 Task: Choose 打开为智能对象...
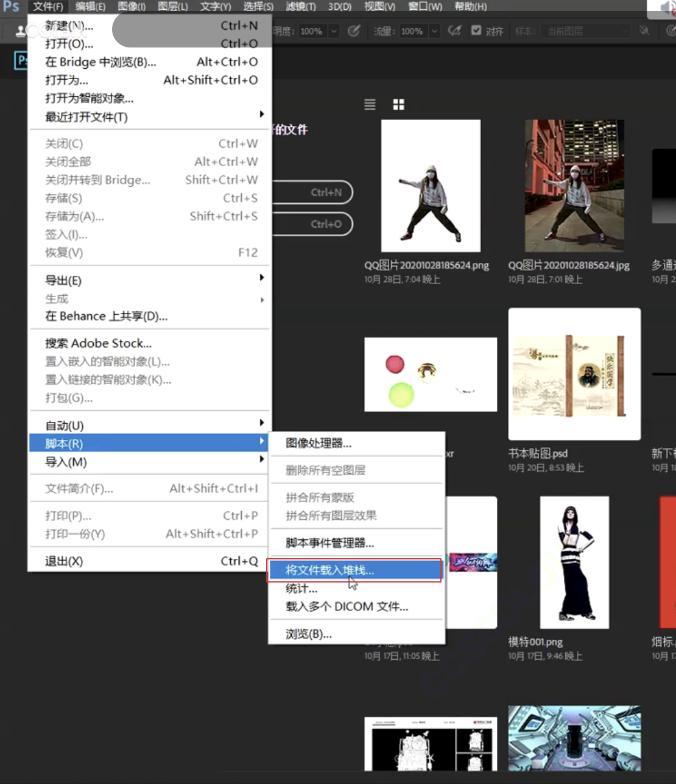click(150, 99)
